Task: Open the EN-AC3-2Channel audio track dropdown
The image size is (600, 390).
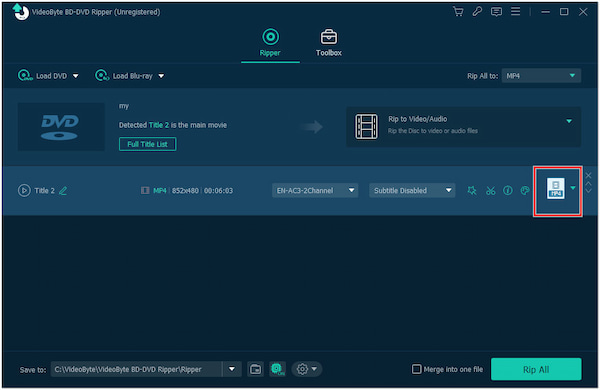Action: click(x=315, y=190)
